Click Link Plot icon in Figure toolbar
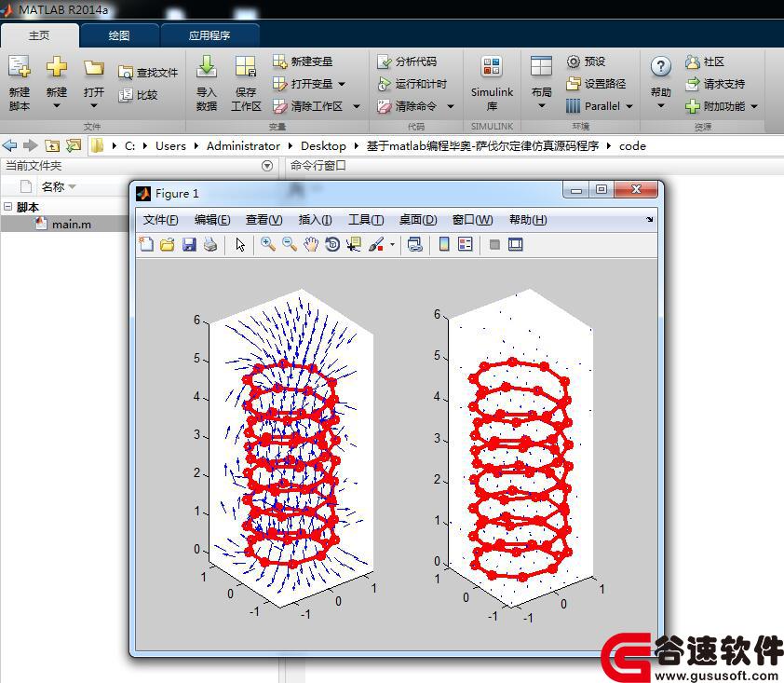The height and width of the screenshot is (683, 784). tap(415, 244)
